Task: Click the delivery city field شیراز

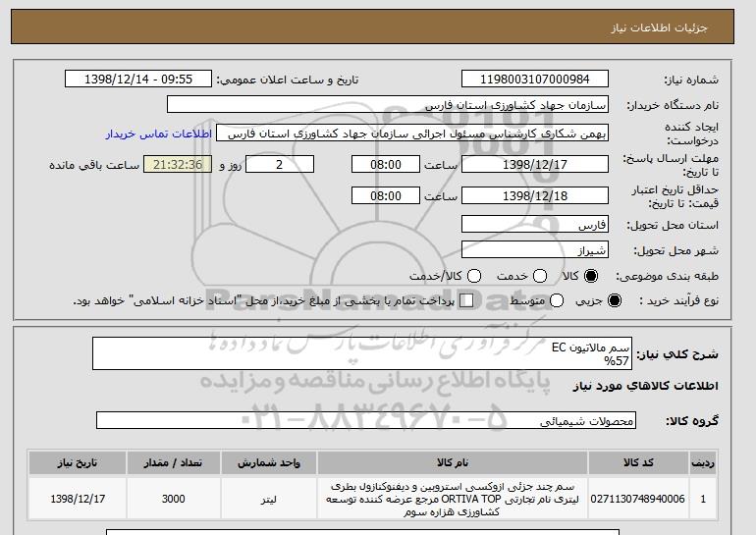Action: [535, 249]
